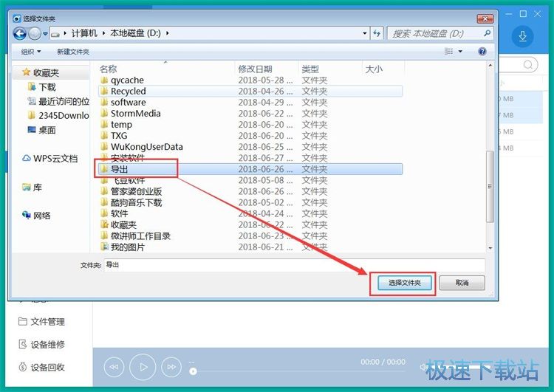554x392 pixels.
Task: Open the help question mark icon
Action: pos(482,52)
